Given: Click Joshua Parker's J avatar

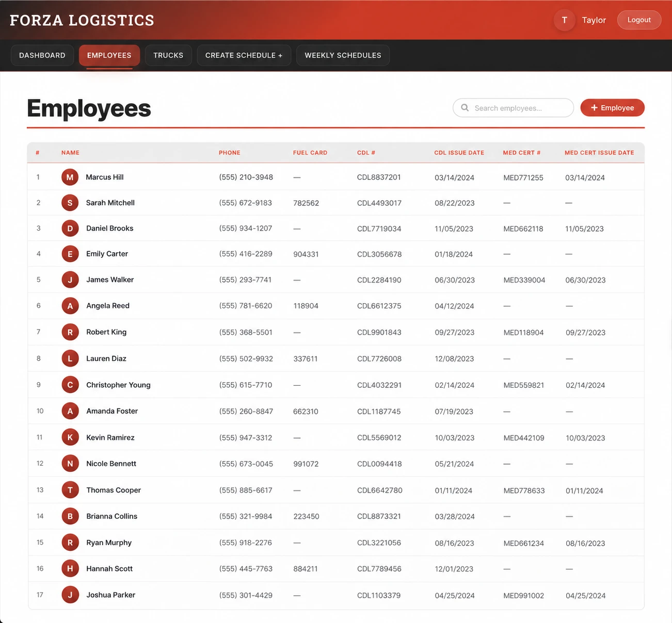Looking at the screenshot, I should click(70, 595).
